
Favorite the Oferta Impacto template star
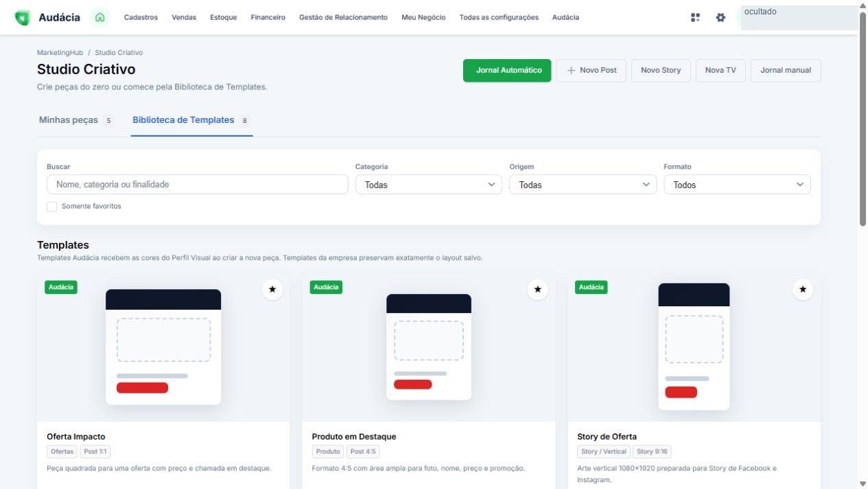[272, 290]
